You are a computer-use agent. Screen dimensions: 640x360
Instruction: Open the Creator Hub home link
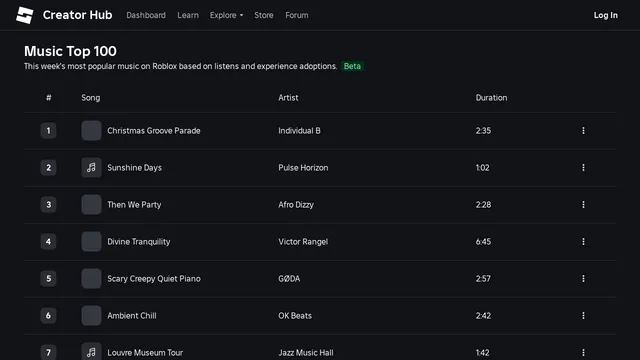tap(77, 15)
